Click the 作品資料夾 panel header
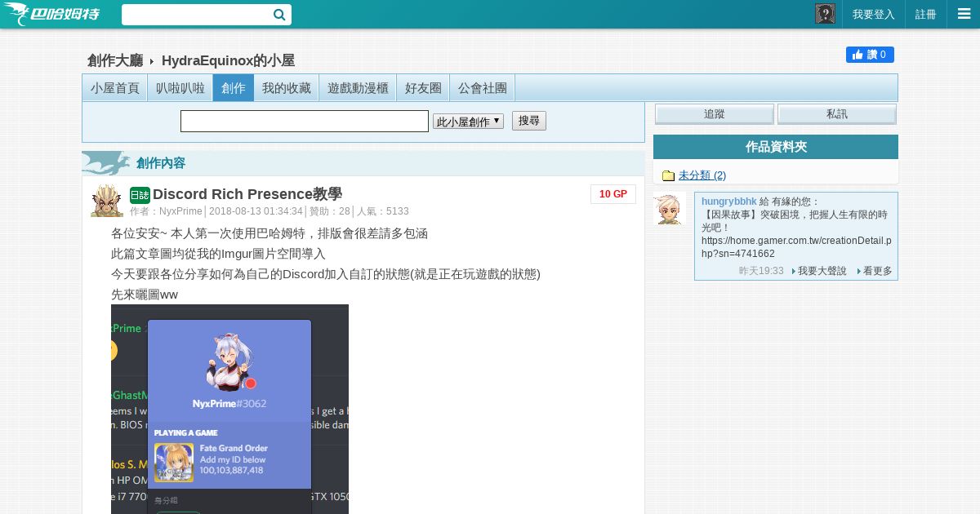This screenshot has width=980, height=514. [x=776, y=147]
